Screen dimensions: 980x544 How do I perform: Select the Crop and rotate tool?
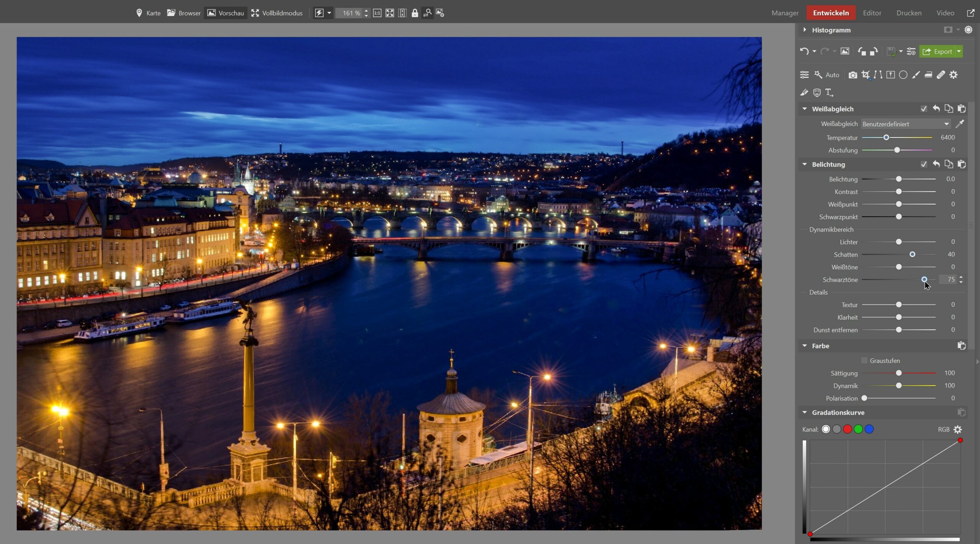coord(866,75)
